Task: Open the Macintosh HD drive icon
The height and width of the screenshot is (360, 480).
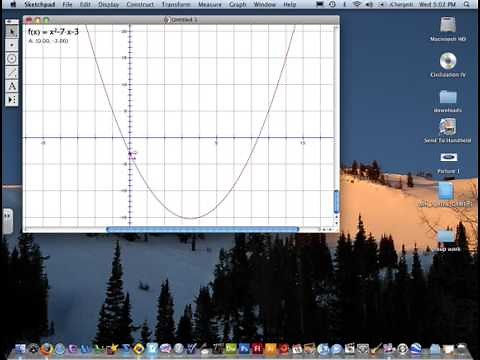Action: [448, 29]
